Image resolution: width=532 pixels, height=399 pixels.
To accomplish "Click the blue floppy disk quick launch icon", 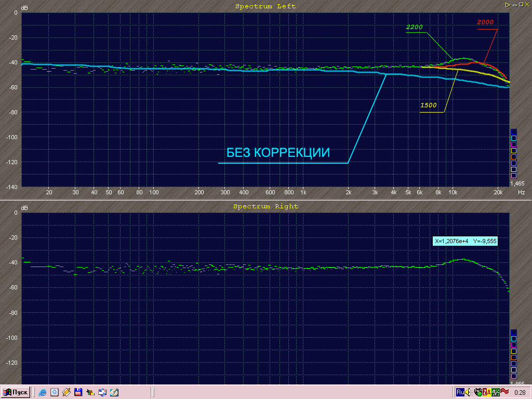I will [78, 392].
